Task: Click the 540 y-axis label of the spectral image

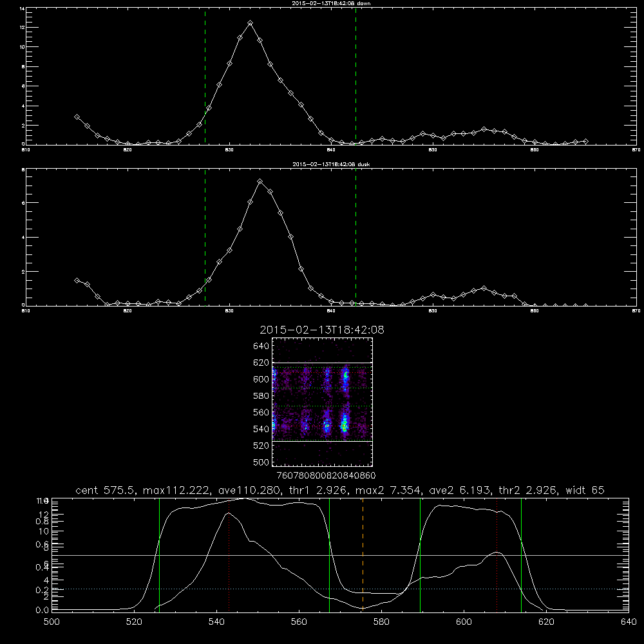Action: pyautogui.click(x=261, y=429)
